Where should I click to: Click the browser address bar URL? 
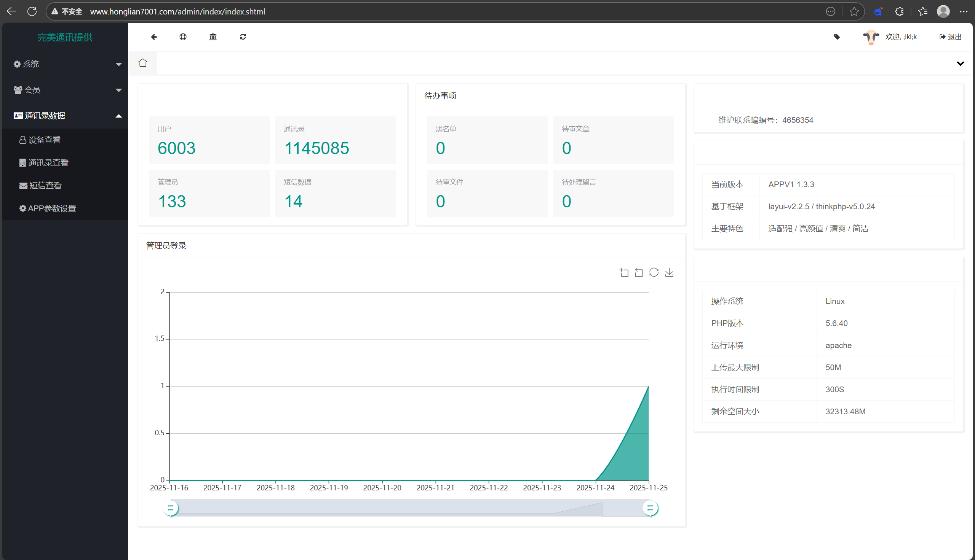click(177, 11)
